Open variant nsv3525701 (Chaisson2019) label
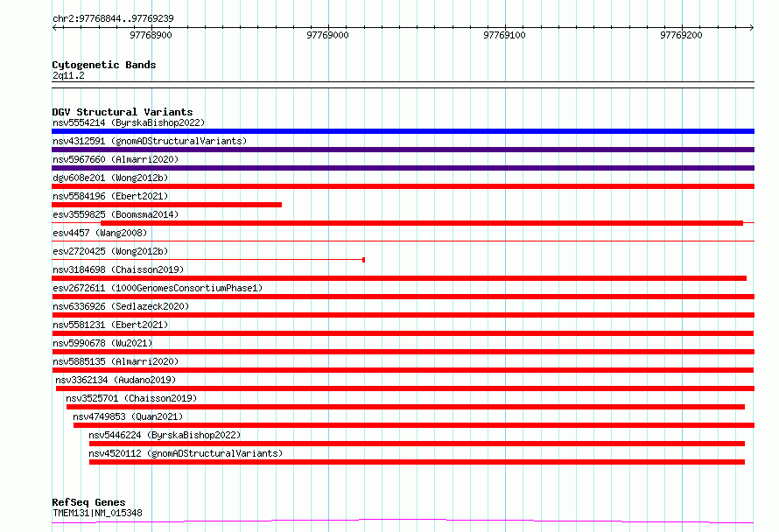This screenshot has height=532, width=779. pos(131,398)
